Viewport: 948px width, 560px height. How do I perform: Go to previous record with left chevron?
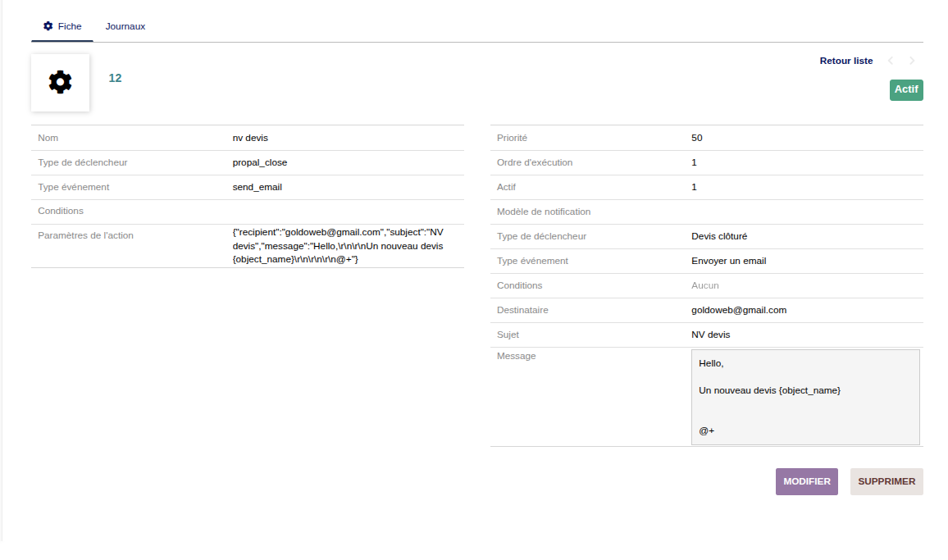[891, 61]
